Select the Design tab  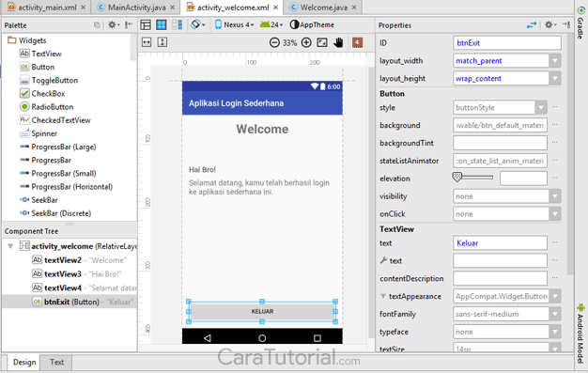[24, 362]
